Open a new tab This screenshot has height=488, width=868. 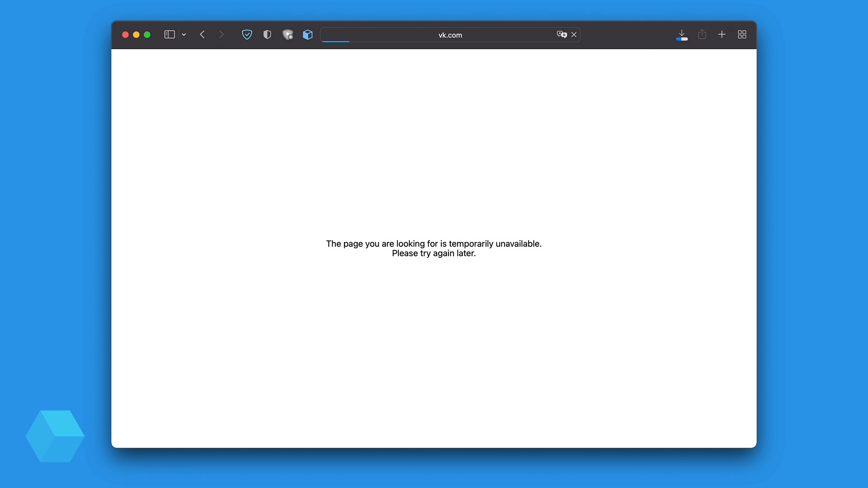(722, 34)
